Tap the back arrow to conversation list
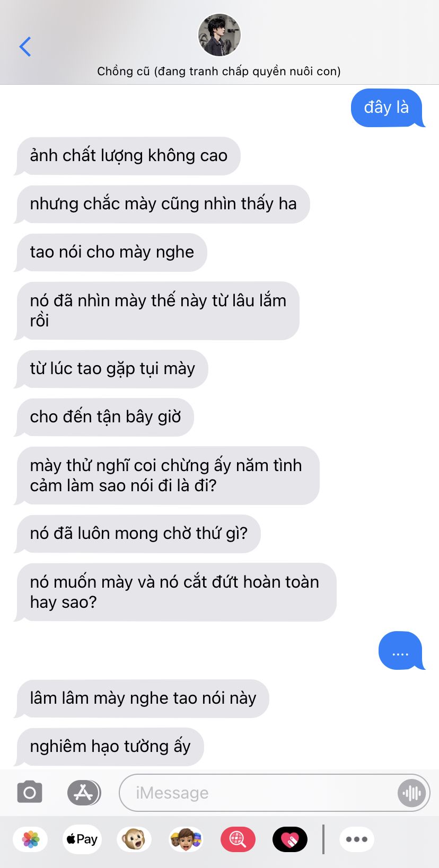 pyautogui.click(x=25, y=47)
